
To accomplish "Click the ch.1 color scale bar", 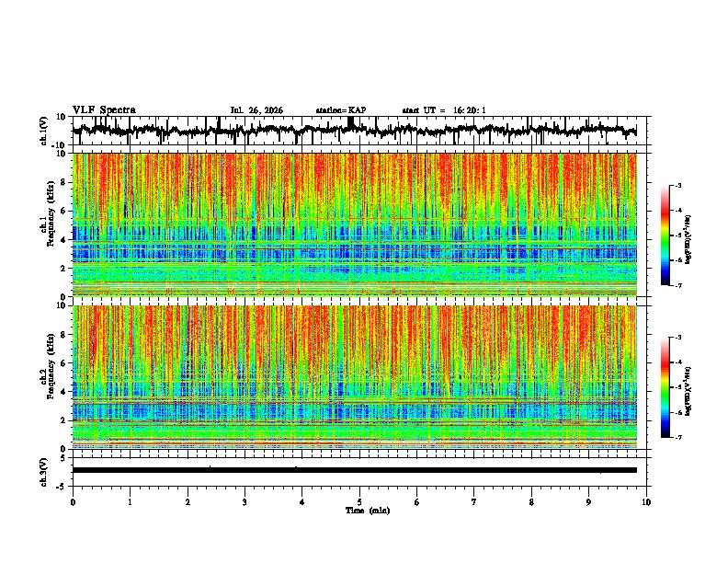I will [x=665, y=236].
